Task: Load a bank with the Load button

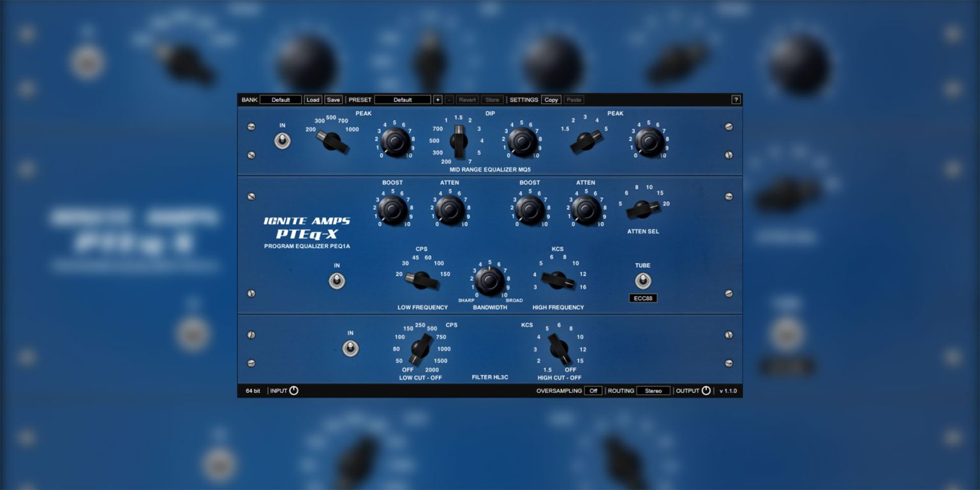Action: pos(313,100)
